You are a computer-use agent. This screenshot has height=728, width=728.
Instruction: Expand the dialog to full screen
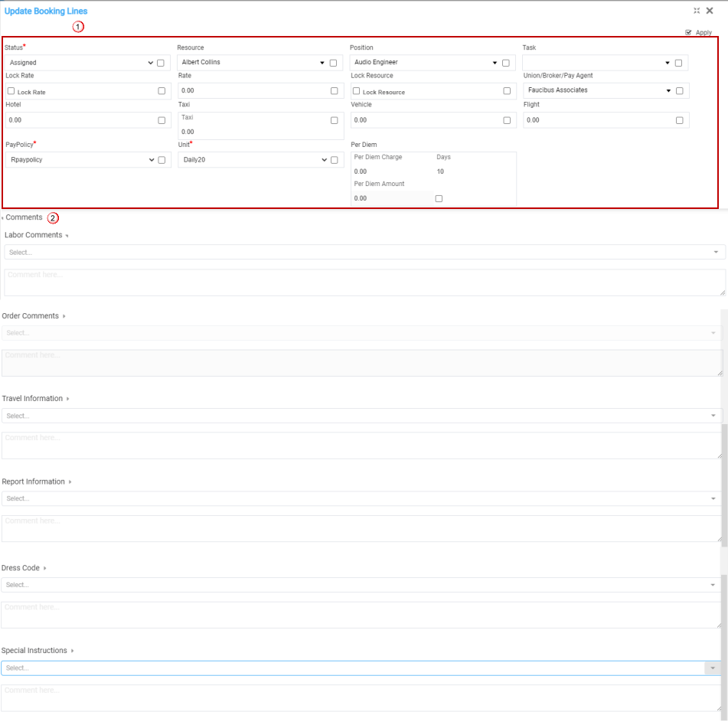click(x=697, y=11)
